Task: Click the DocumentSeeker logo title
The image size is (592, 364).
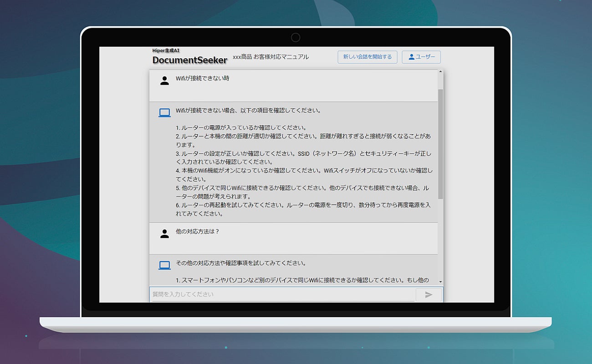Action: (x=190, y=60)
